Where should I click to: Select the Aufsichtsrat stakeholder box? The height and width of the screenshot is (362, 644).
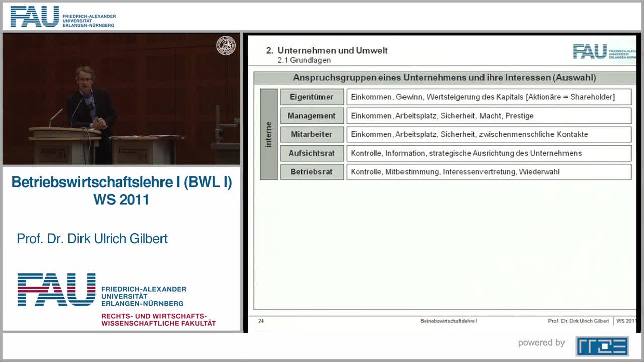tap(312, 153)
